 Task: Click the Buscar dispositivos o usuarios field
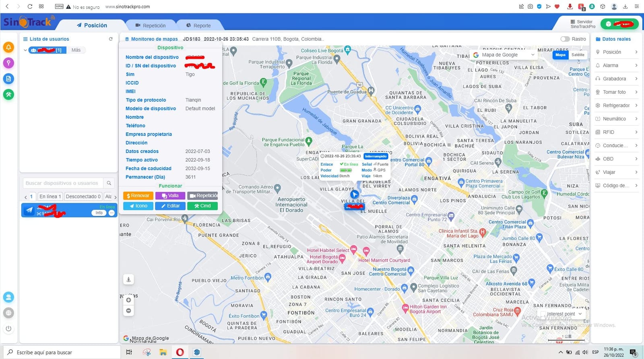[63, 183]
